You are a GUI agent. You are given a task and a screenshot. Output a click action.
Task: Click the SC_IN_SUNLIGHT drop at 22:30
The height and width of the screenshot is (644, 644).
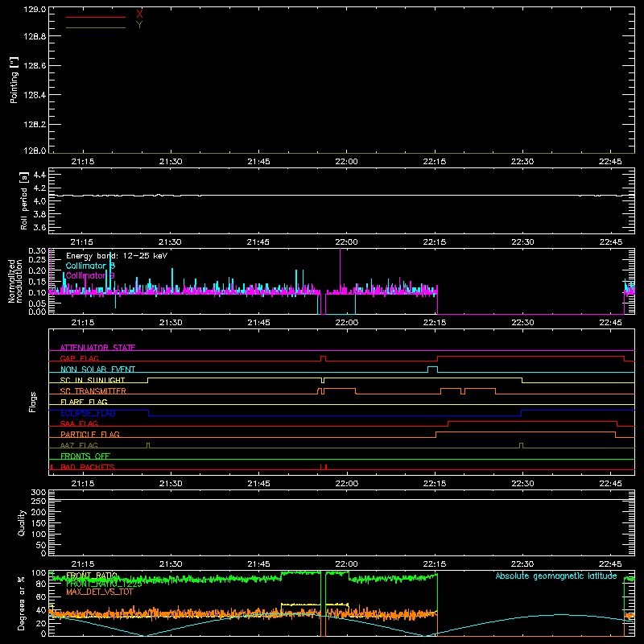[522, 380]
